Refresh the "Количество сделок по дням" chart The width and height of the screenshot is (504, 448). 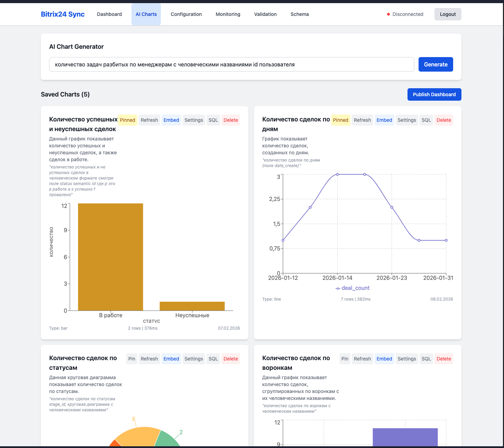(362, 120)
